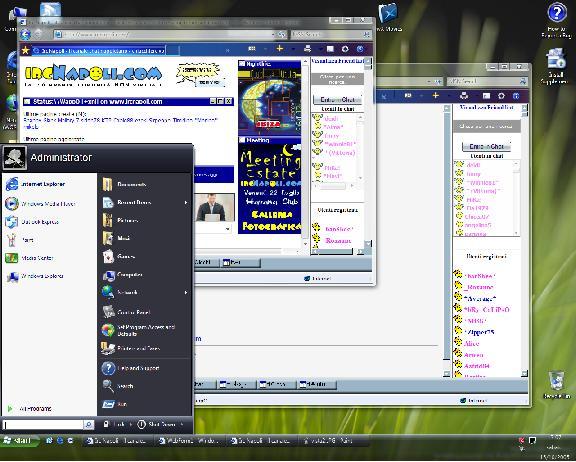Screen dimensions: 576x462
Task: Click the ircNapoli.com logo
Action: coord(93,74)
